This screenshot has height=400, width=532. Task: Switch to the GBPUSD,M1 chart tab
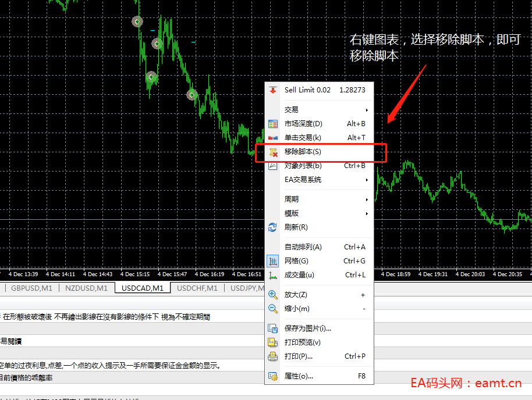pos(31,288)
